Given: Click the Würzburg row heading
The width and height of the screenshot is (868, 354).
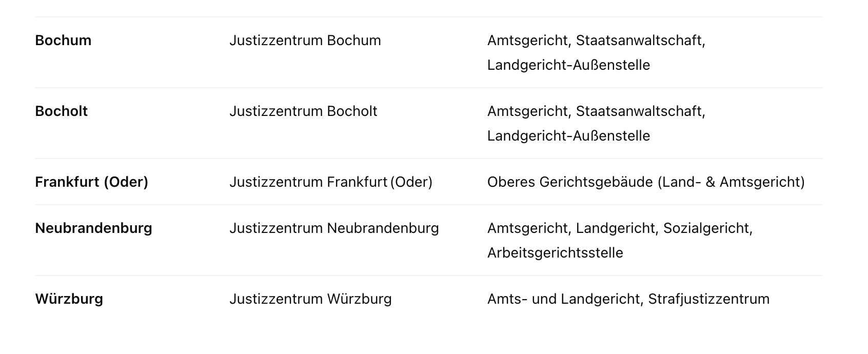Looking at the screenshot, I should [x=69, y=299].
